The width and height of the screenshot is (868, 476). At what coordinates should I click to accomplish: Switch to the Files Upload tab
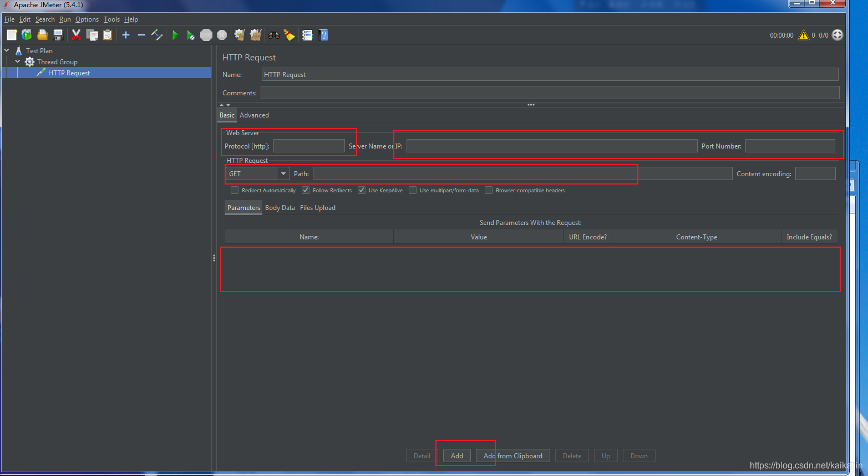tap(318, 208)
